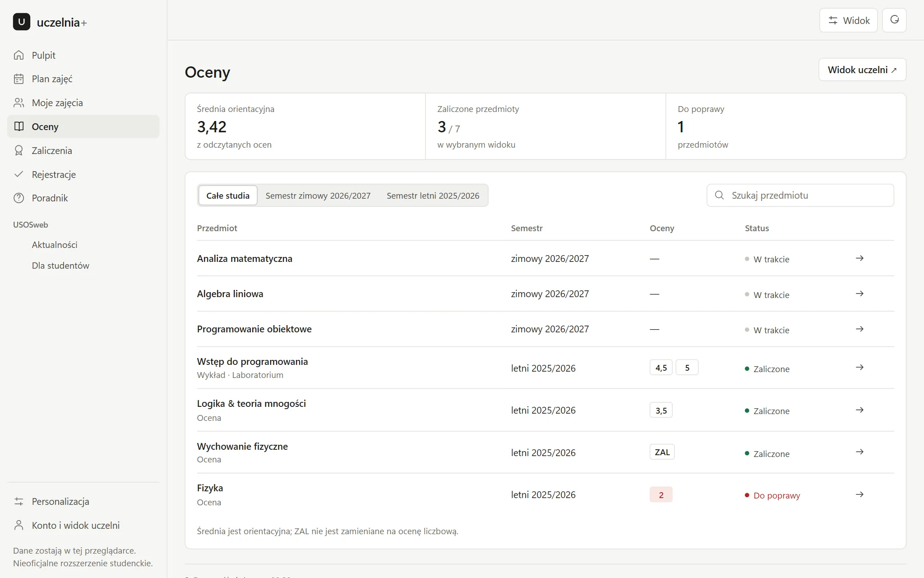Click the uczelnia+ logo icon
Screen dimensions: 924x578
pos(22,22)
